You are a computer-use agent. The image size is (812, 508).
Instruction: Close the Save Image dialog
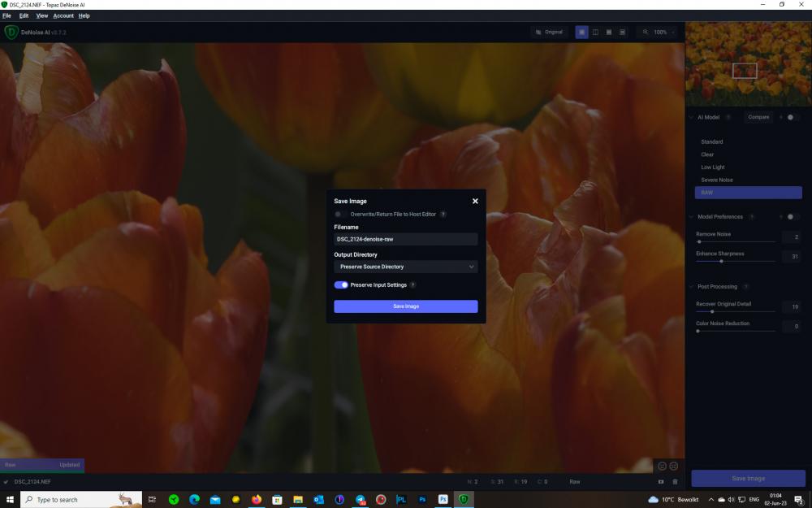pos(475,201)
